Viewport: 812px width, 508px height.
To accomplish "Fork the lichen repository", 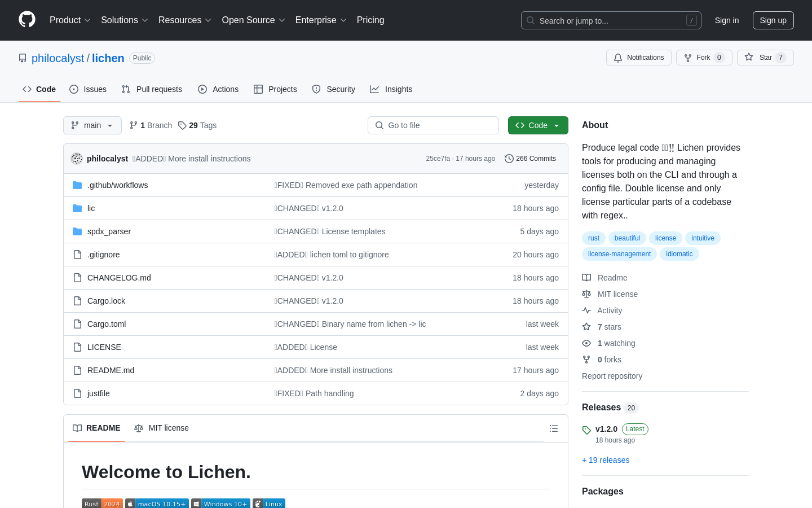I will [704, 58].
